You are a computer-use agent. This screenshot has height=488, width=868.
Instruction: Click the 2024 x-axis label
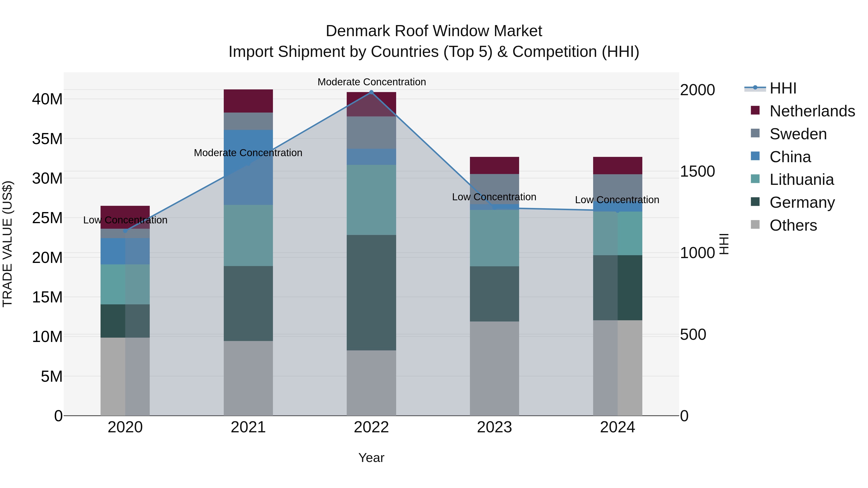(618, 427)
